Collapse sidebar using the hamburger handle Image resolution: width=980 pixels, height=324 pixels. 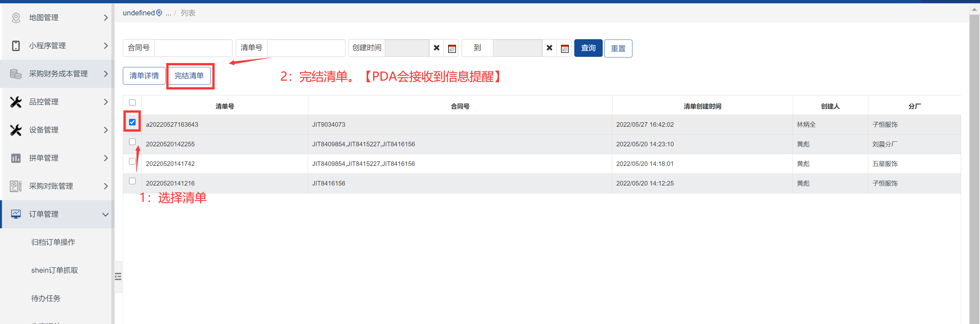118,276
